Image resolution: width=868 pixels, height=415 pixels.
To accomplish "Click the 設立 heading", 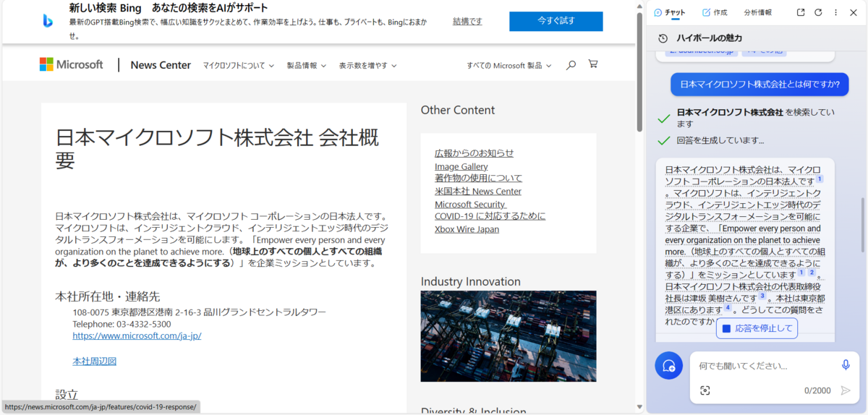I will (x=67, y=395).
